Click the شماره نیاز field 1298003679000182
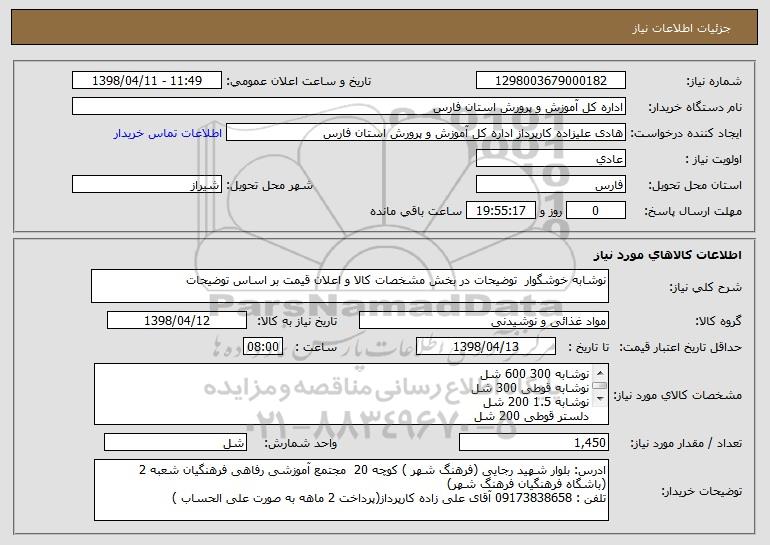Screen dimensions: 770x545 550,81
